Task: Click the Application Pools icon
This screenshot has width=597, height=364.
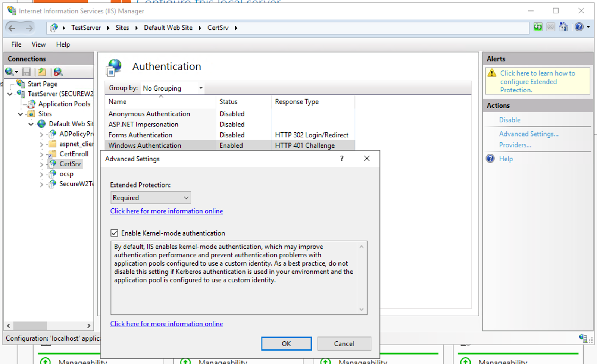Action: (x=32, y=104)
